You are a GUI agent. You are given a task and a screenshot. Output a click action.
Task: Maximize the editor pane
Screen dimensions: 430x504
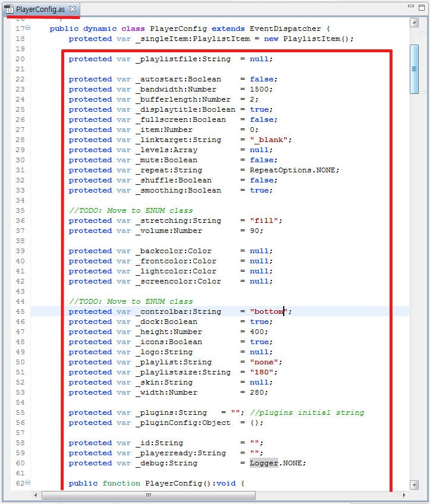(x=422, y=7)
